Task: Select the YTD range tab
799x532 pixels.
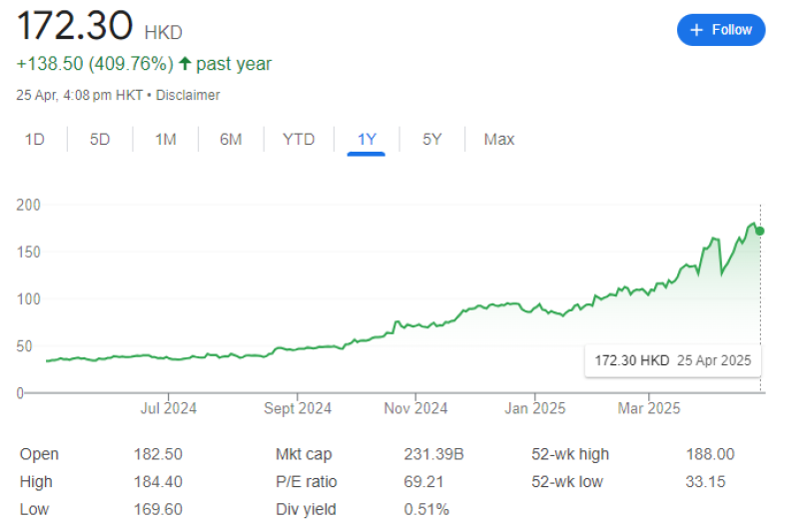Action: pyautogui.click(x=299, y=140)
